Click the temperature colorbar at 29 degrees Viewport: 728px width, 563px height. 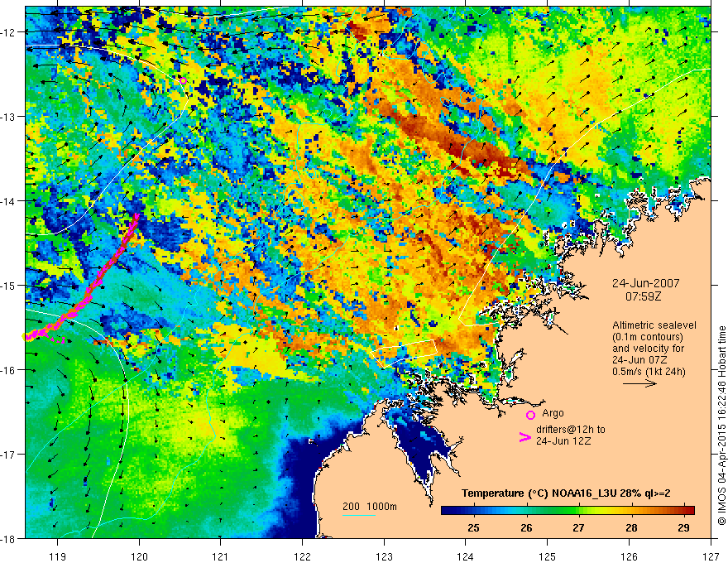coord(683,510)
